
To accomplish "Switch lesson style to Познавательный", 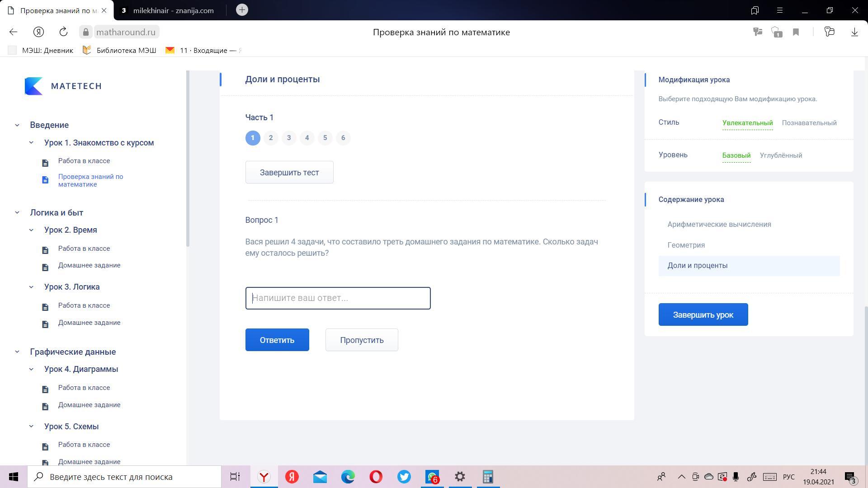I will click(x=809, y=123).
